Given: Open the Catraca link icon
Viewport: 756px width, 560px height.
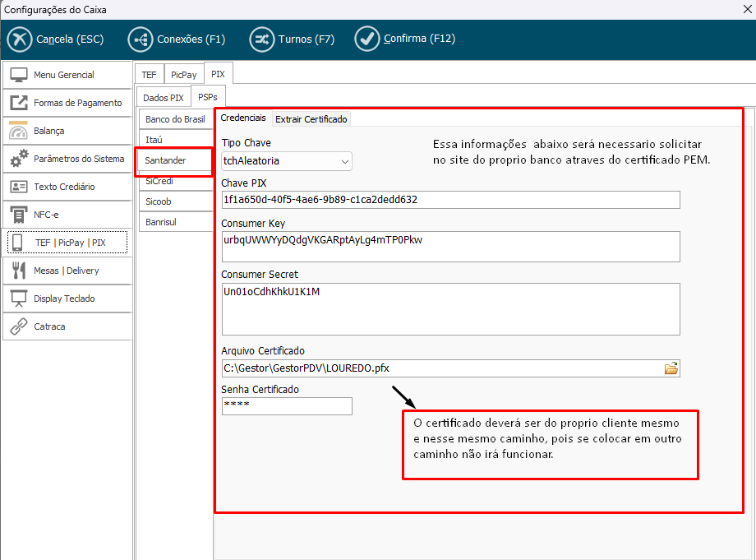Looking at the screenshot, I should click(19, 326).
